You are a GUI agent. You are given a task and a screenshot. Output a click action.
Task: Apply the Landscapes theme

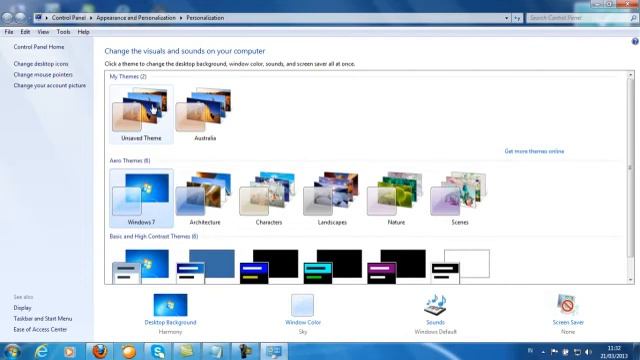click(x=332, y=198)
